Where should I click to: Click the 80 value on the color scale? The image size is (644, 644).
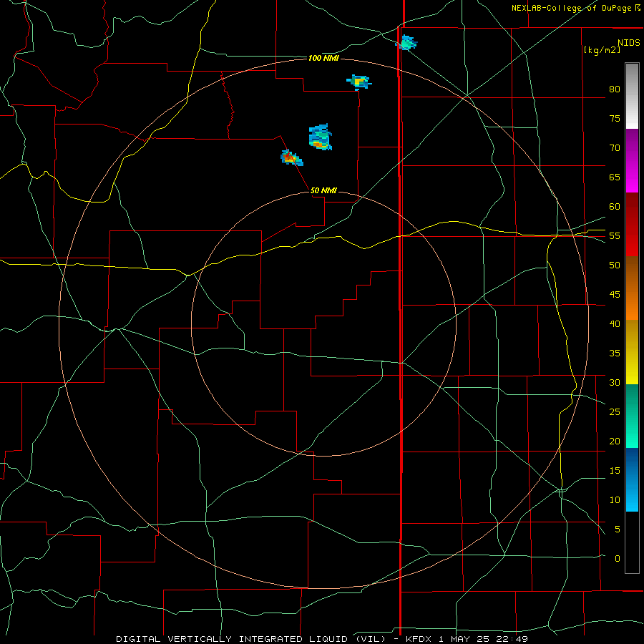[x=615, y=89]
